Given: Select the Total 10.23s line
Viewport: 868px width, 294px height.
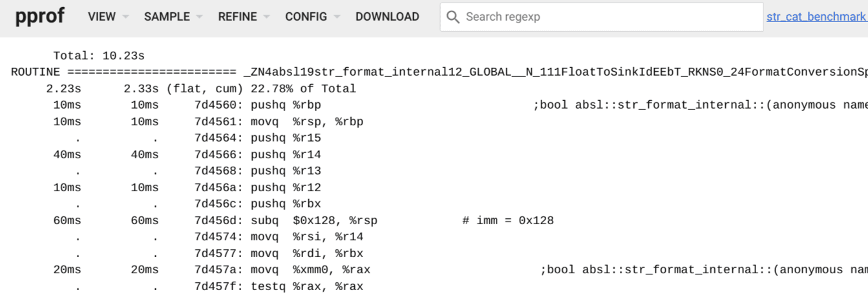Looking at the screenshot, I should pyautogui.click(x=99, y=56).
